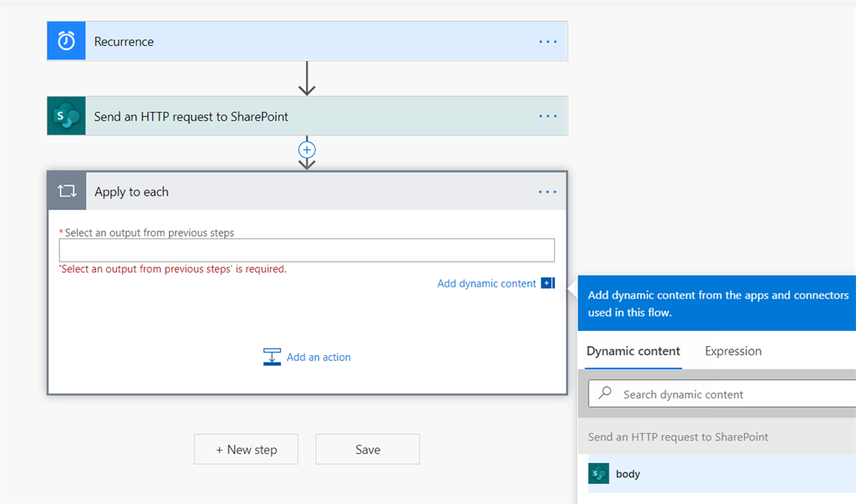The image size is (856, 504).
Task: Click the SharePoint icon on the HTTP request step
Action: (x=66, y=116)
